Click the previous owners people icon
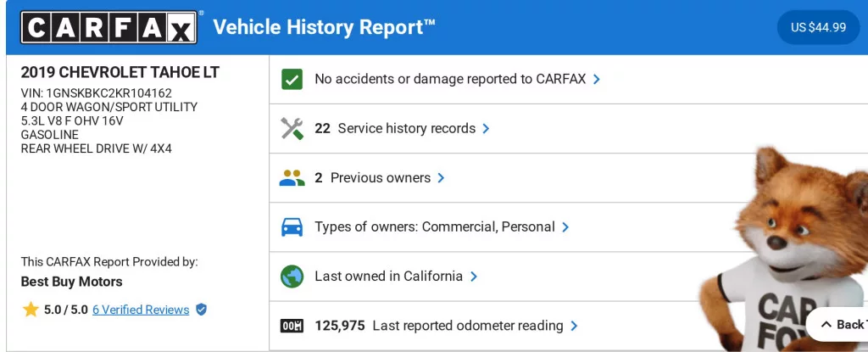This screenshot has height=352, width=868. (x=292, y=178)
